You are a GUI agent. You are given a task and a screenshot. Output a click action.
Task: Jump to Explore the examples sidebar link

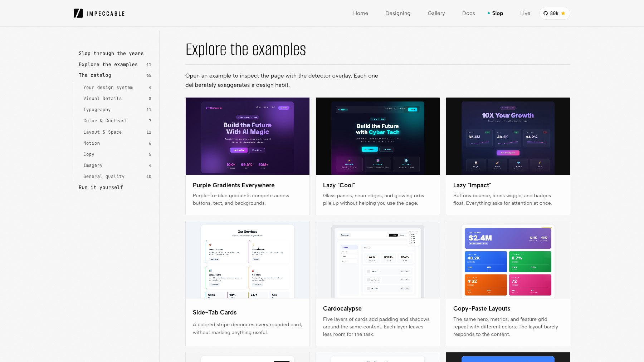115,64
